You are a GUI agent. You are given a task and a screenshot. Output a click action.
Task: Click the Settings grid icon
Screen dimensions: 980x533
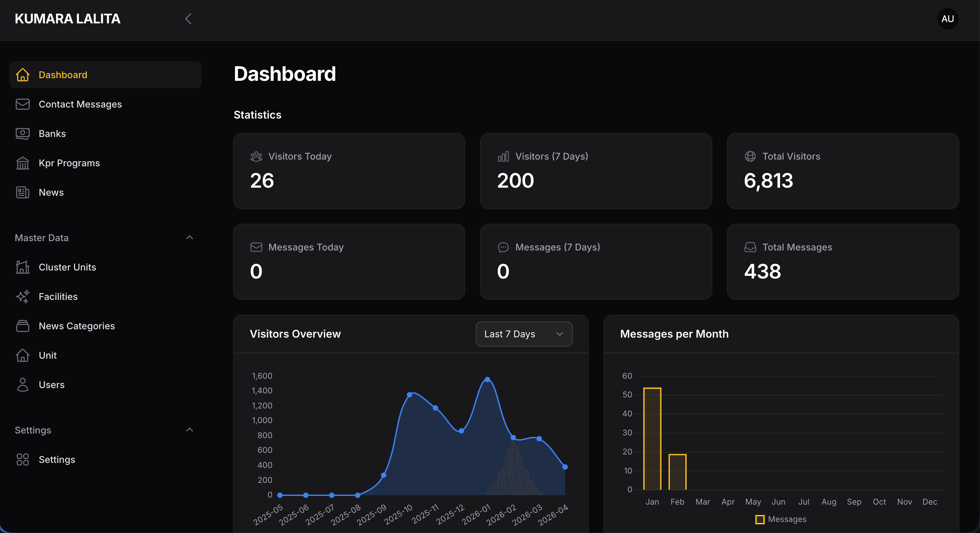click(x=22, y=459)
